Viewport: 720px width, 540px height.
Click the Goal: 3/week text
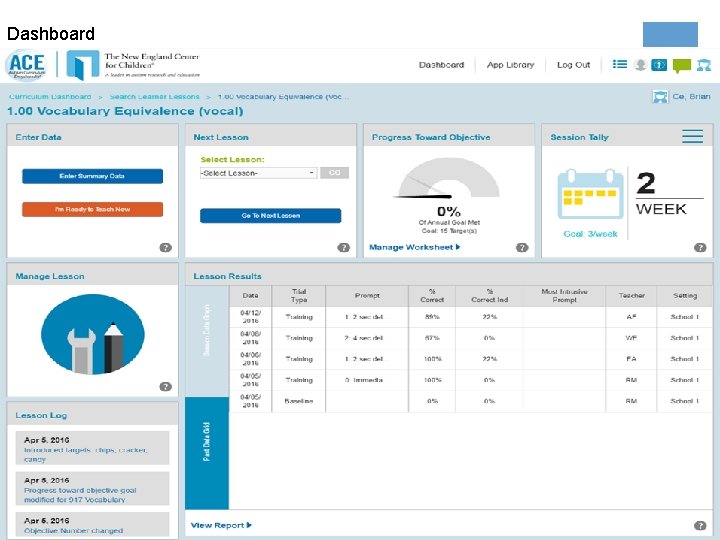591,234
